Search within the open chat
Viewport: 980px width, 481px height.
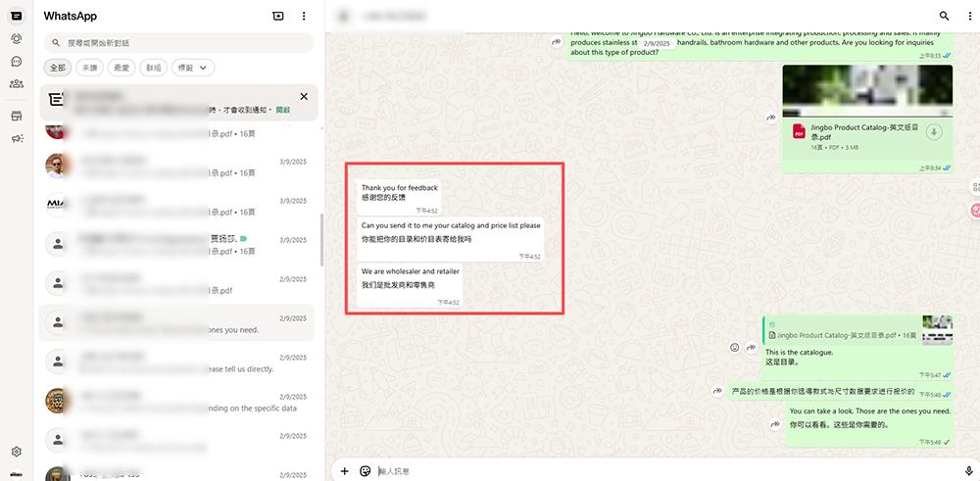(945, 17)
